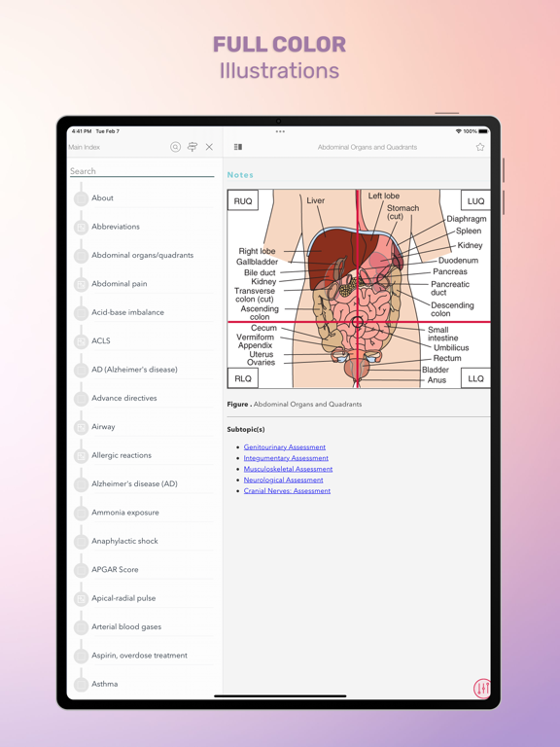Open AD (Alzheimer's disease) topic

pyautogui.click(x=134, y=370)
